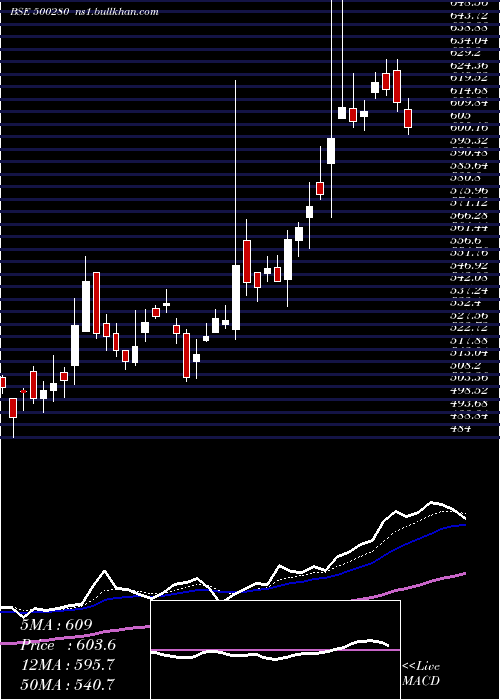Screen dimensions: 500x700
Task: Click the 546.92 price axis label
Action: (x=467, y=266)
